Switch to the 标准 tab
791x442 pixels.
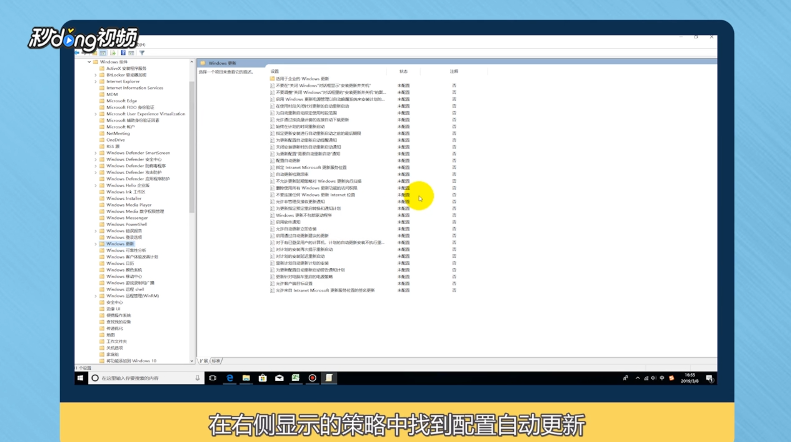(x=216, y=361)
